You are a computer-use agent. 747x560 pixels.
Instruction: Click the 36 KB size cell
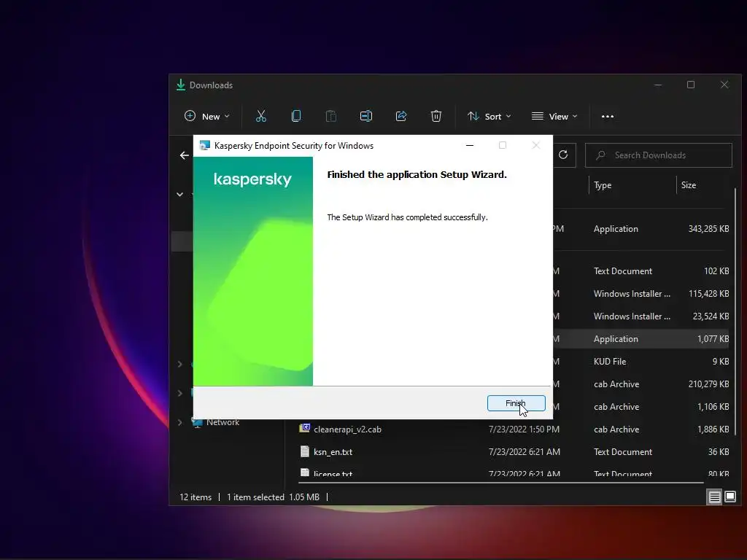tap(719, 452)
